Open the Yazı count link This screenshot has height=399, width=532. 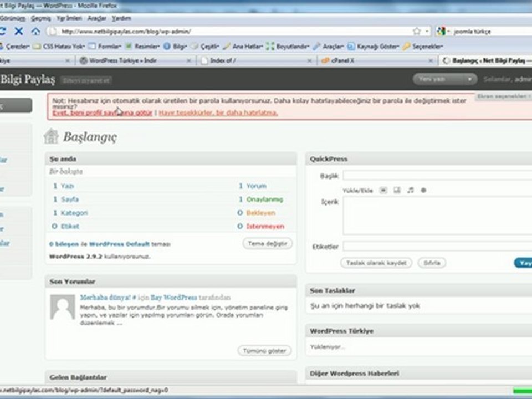point(67,186)
